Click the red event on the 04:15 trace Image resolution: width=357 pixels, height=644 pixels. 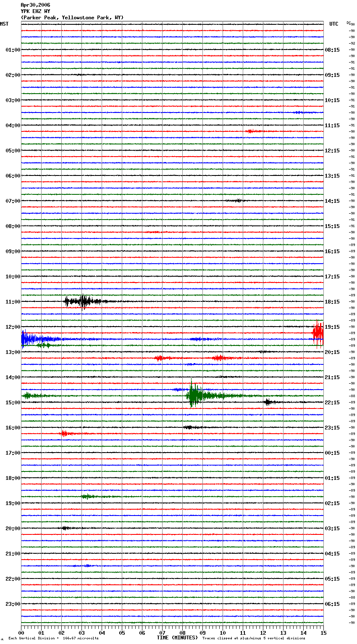252,131
